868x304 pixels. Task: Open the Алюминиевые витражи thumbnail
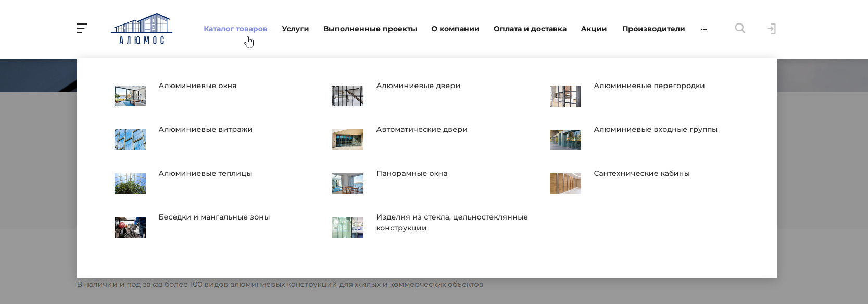pyautogui.click(x=130, y=140)
